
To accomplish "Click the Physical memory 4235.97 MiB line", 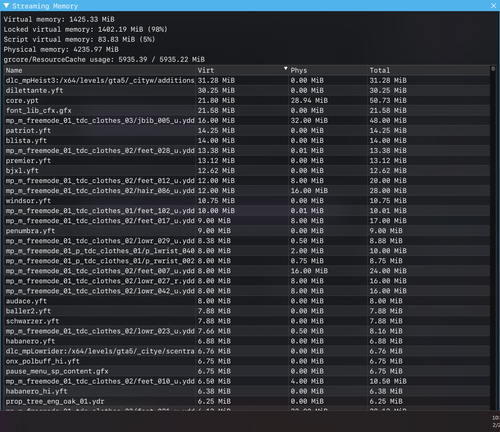I will [x=61, y=49].
